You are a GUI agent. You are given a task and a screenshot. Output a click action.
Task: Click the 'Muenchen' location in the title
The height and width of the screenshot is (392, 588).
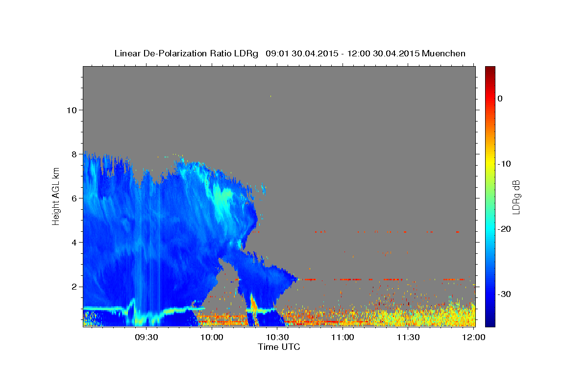[443, 53]
